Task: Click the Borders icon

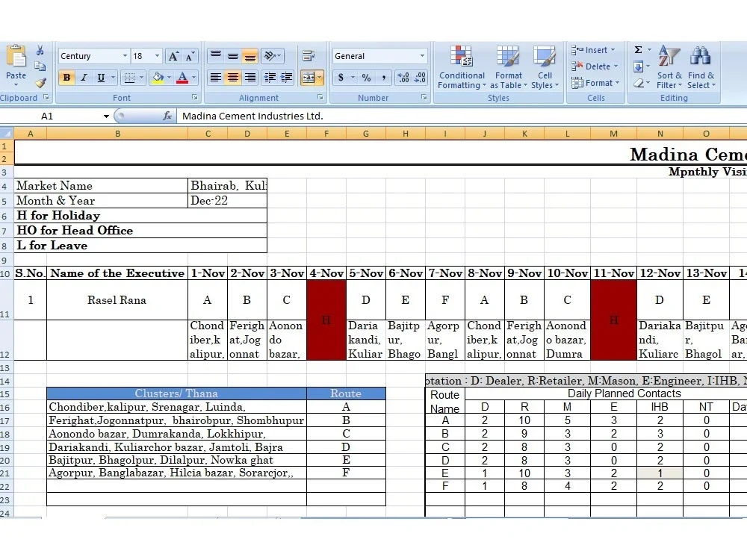Action: click(129, 77)
